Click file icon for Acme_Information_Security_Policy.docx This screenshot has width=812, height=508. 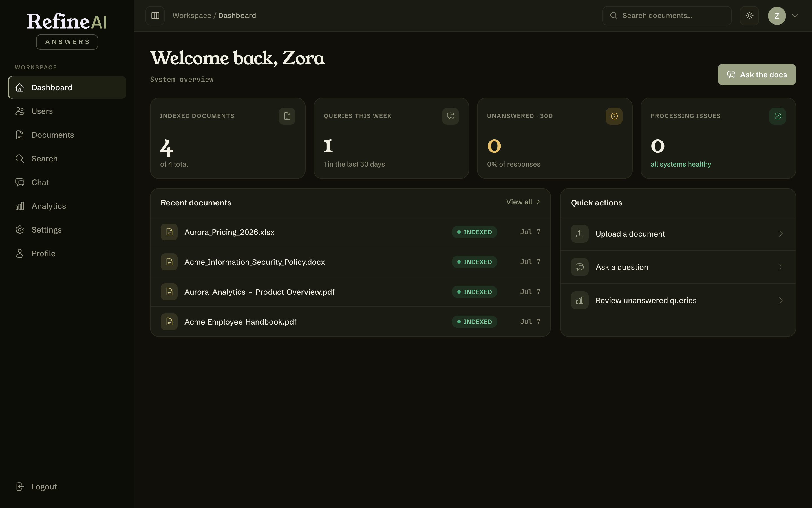click(169, 262)
